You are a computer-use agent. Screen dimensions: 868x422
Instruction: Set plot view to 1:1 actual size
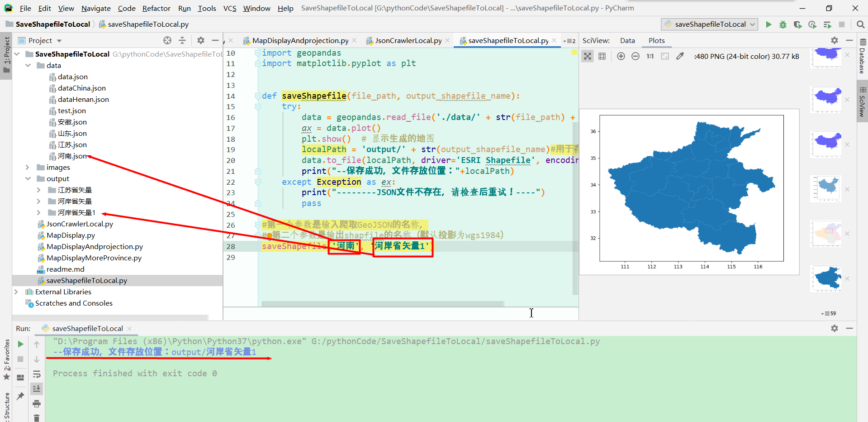click(650, 56)
